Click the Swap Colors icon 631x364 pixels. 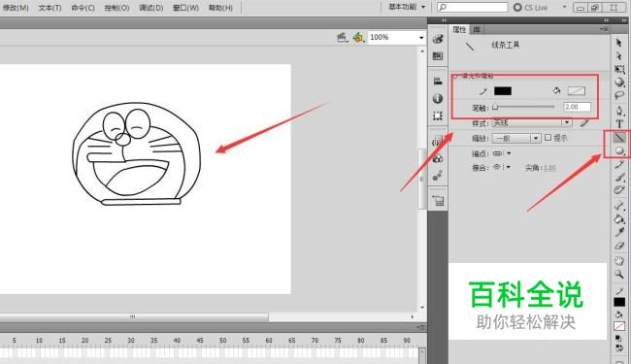click(618, 347)
